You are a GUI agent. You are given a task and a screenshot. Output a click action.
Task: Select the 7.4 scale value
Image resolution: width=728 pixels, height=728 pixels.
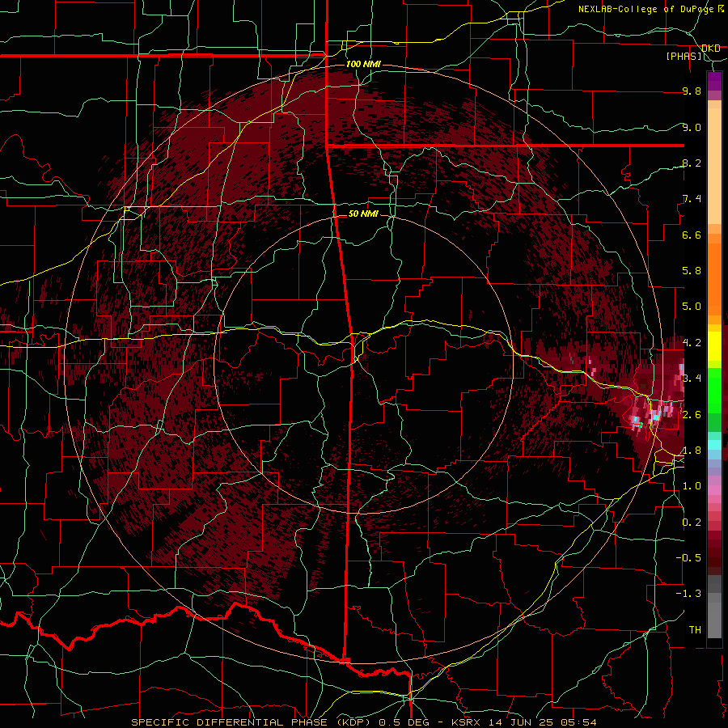coord(692,199)
